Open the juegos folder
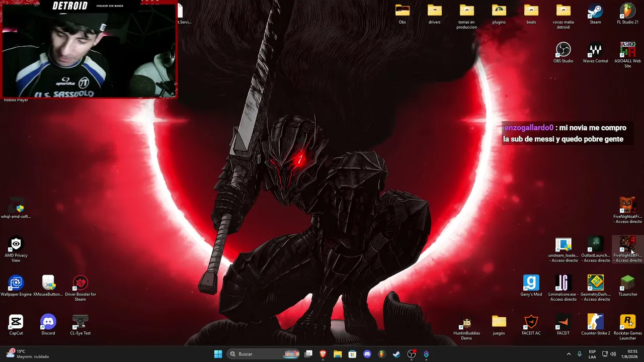Viewport: 644px width, 362px height. click(x=499, y=325)
